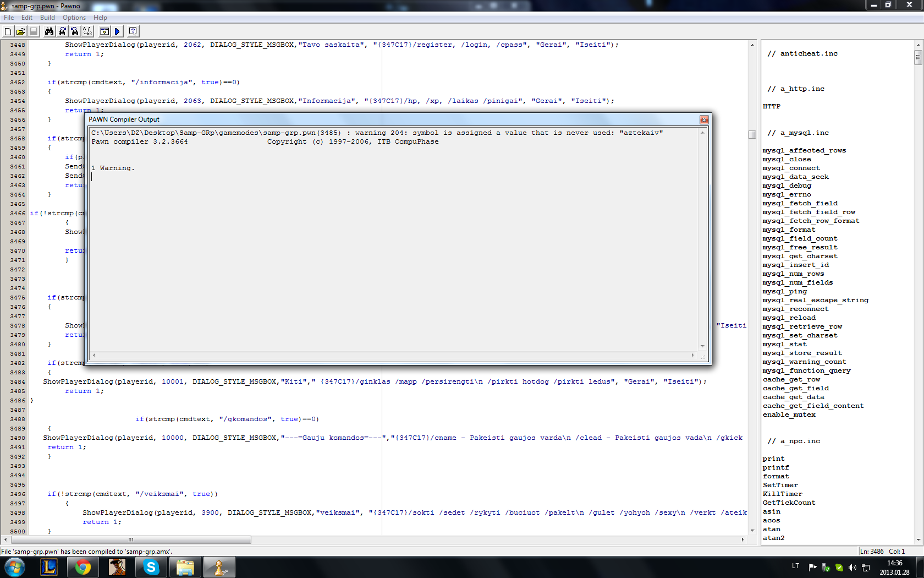Click the function list scroll down arrow

[x=919, y=540]
